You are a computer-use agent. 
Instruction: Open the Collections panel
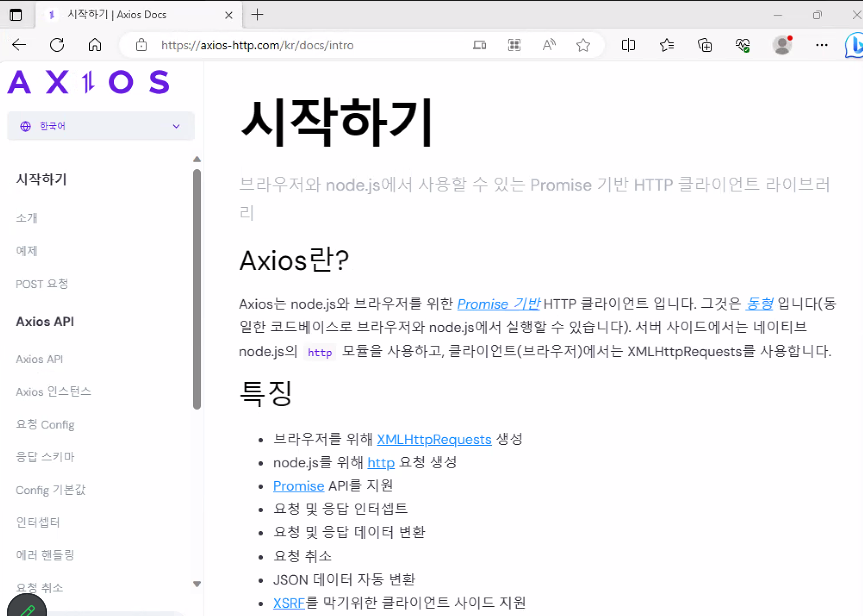(705, 45)
